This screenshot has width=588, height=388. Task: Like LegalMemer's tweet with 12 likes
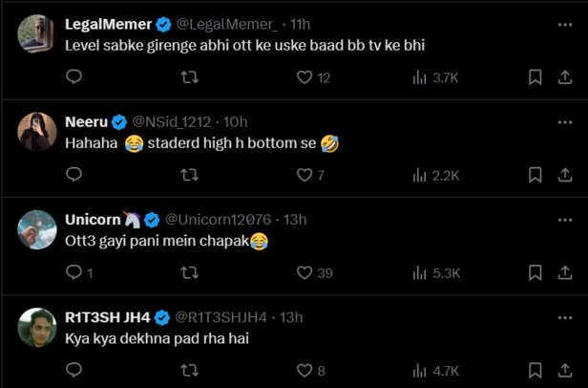coord(305,77)
